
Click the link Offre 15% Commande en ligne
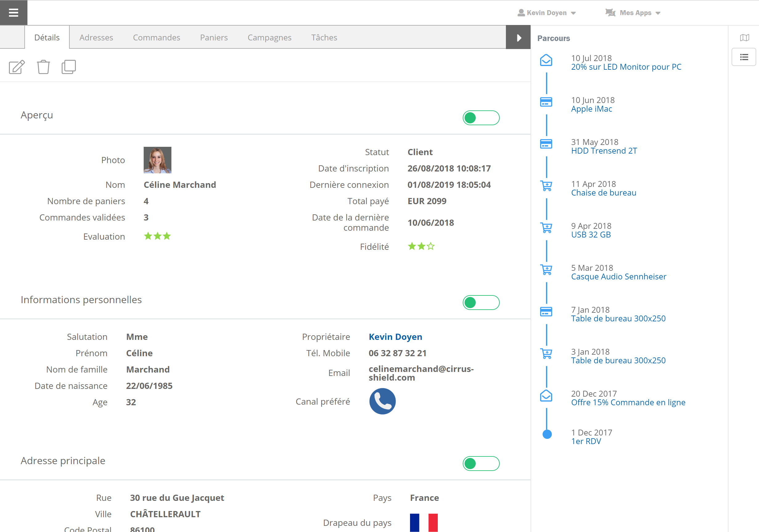(629, 402)
